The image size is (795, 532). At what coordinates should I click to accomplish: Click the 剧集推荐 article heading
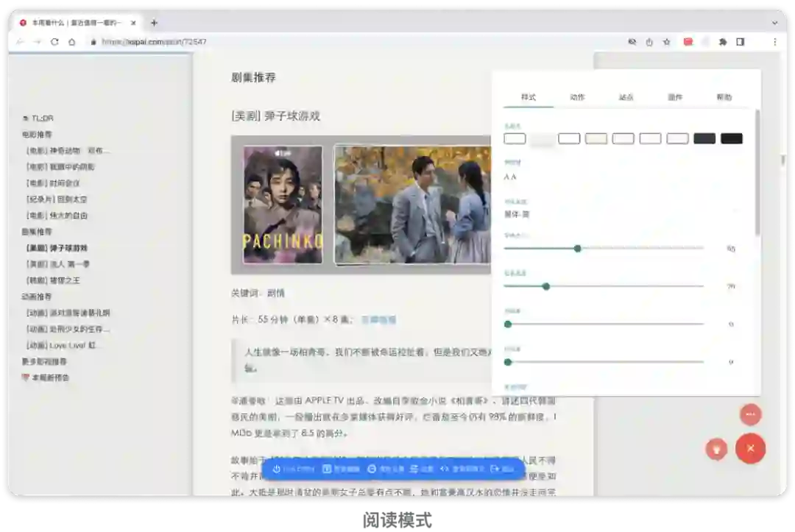coord(253,77)
